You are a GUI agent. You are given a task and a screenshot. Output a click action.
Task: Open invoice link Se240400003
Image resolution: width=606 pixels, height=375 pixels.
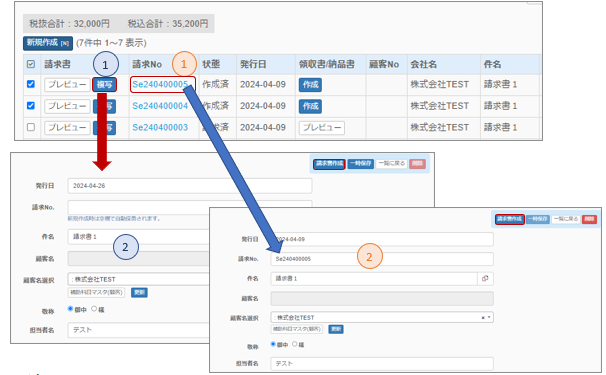pos(160,128)
